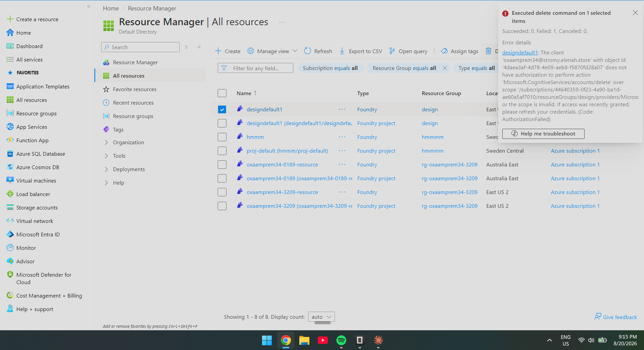
Task: Open Azure SQL Database favorite
Action: click(41, 154)
